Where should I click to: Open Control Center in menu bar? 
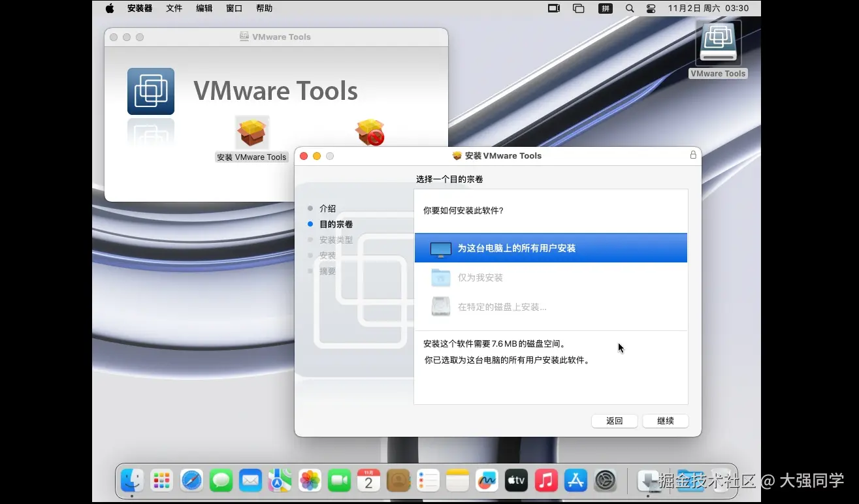click(x=651, y=8)
